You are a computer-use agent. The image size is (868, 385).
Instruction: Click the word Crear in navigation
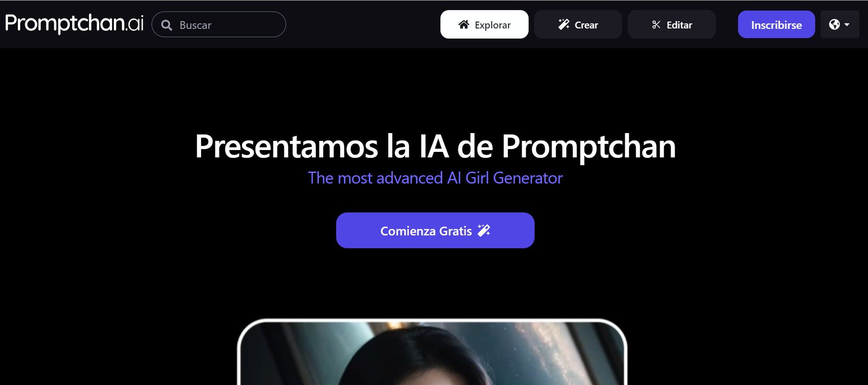pyautogui.click(x=586, y=25)
